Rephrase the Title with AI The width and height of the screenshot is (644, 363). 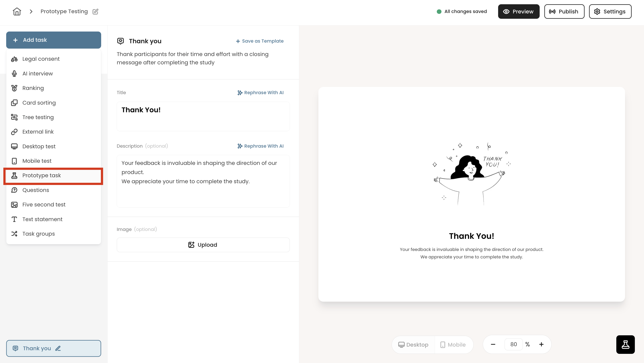260,92
